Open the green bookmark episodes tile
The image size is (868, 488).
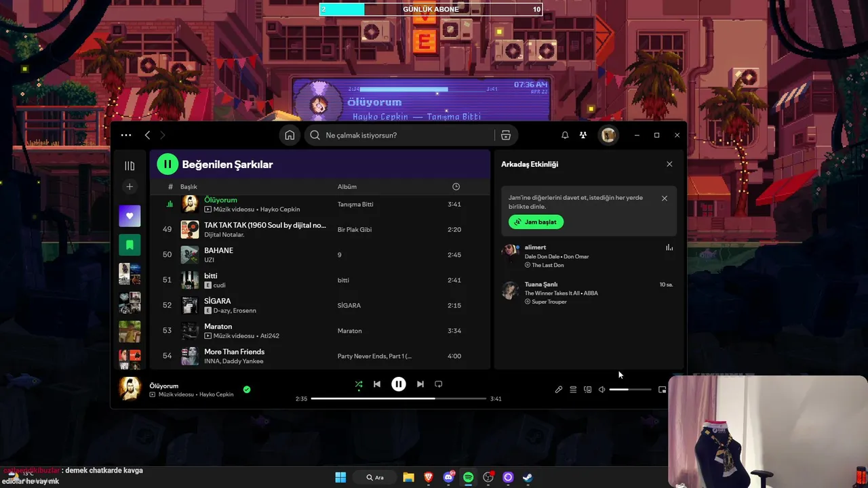tap(130, 245)
